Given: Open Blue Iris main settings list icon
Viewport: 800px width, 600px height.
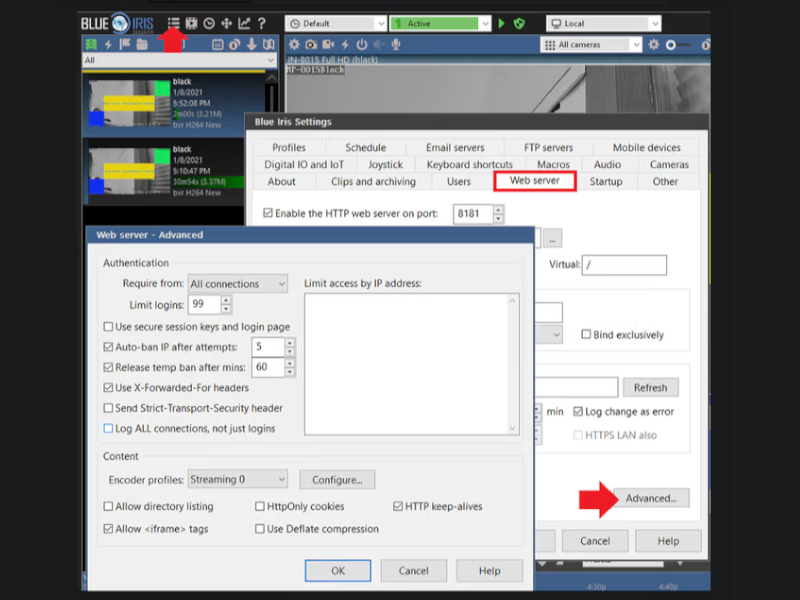Looking at the screenshot, I should [173, 23].
